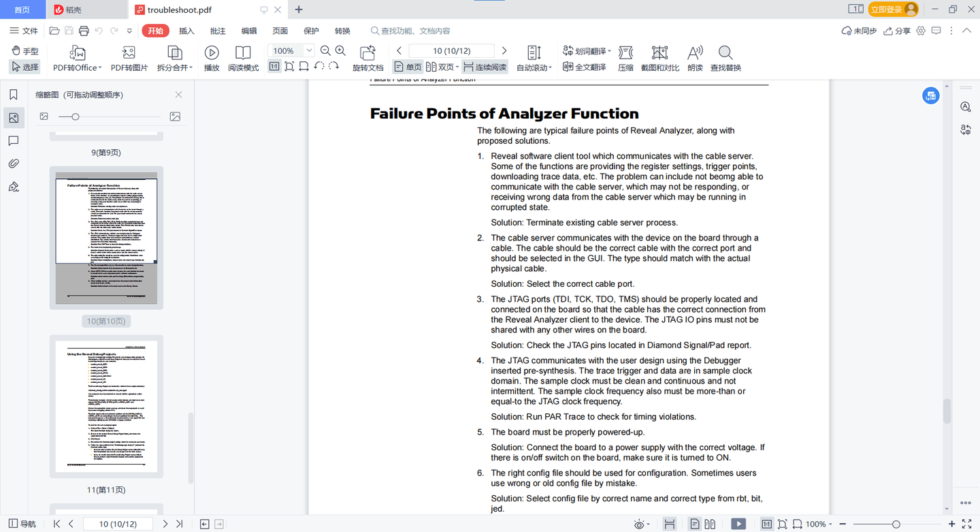Click the 立即登录 login button

[894, 10]
